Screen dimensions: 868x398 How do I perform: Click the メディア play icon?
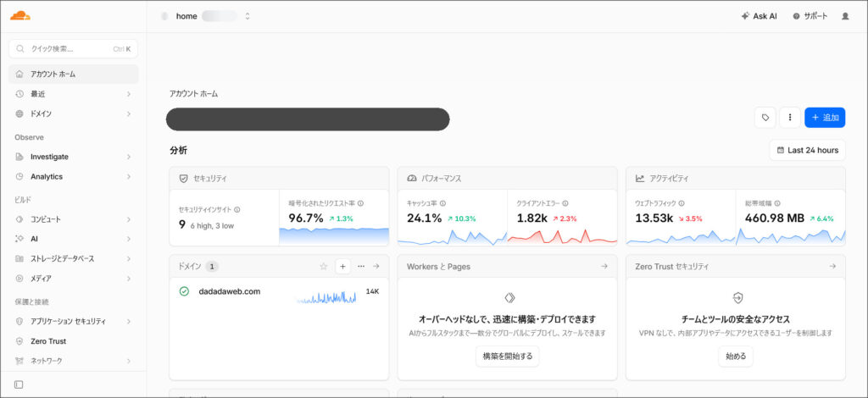click(19, 279)
